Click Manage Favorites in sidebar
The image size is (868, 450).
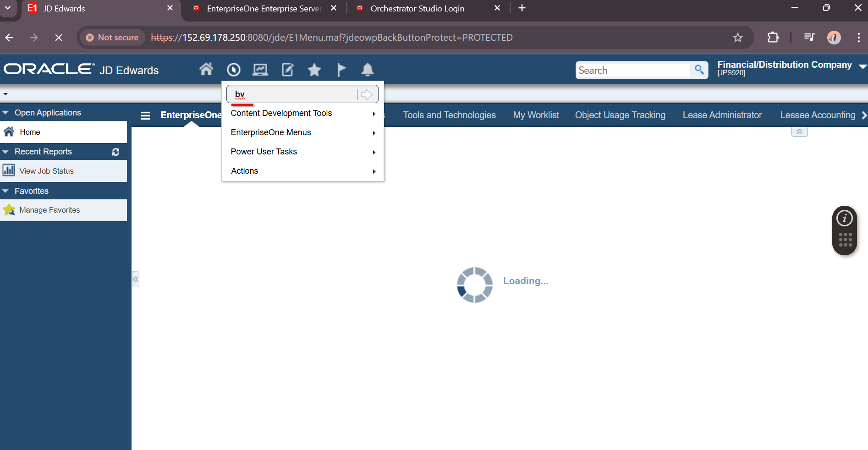pos(49,210)
